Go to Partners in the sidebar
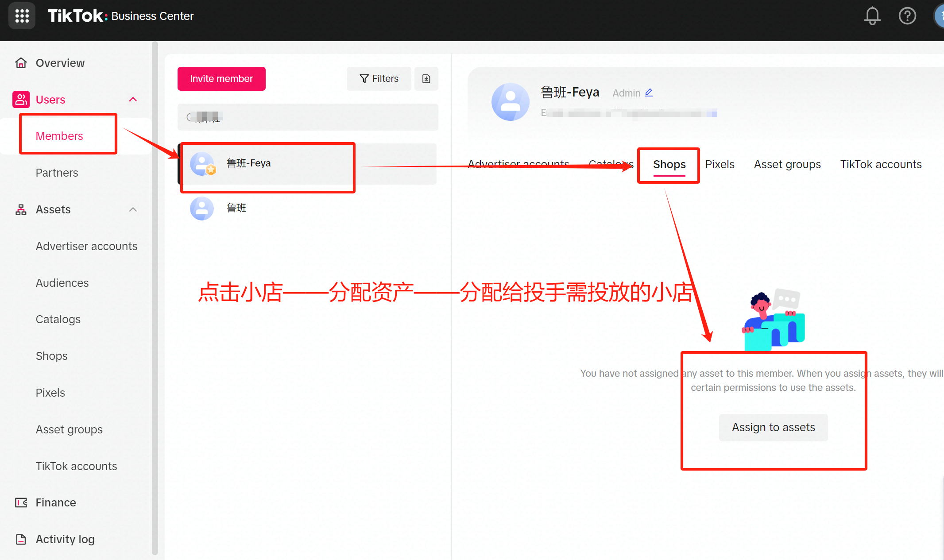This screenshot has height=560, width=944. point(57,173)
